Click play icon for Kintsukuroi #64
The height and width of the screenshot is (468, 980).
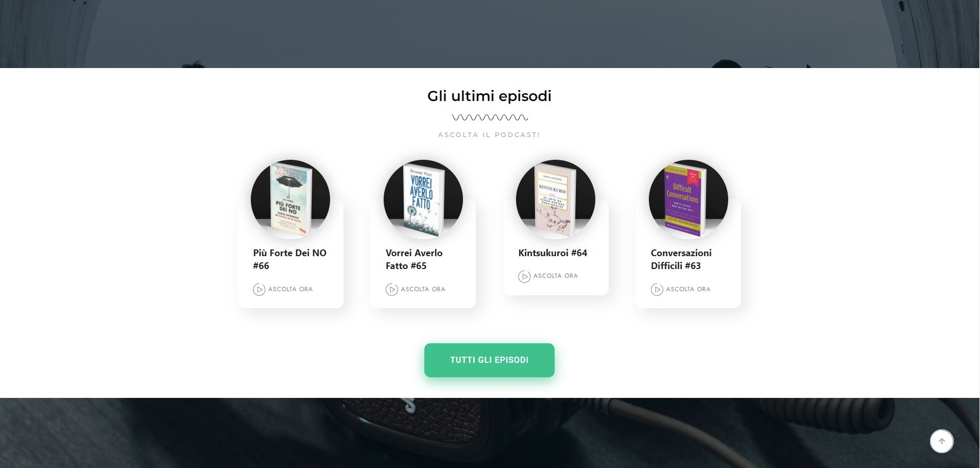524,277
